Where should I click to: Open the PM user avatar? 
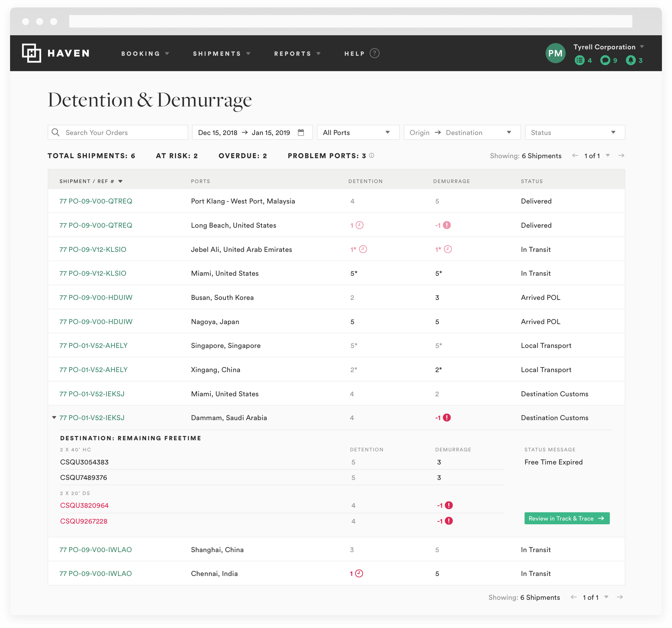[x=555, y=53]
